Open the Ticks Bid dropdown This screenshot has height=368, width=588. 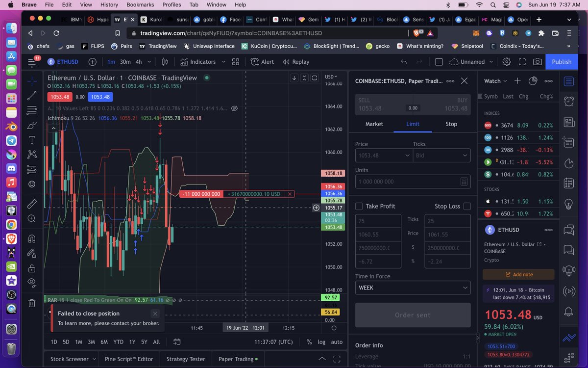(441, 155)
